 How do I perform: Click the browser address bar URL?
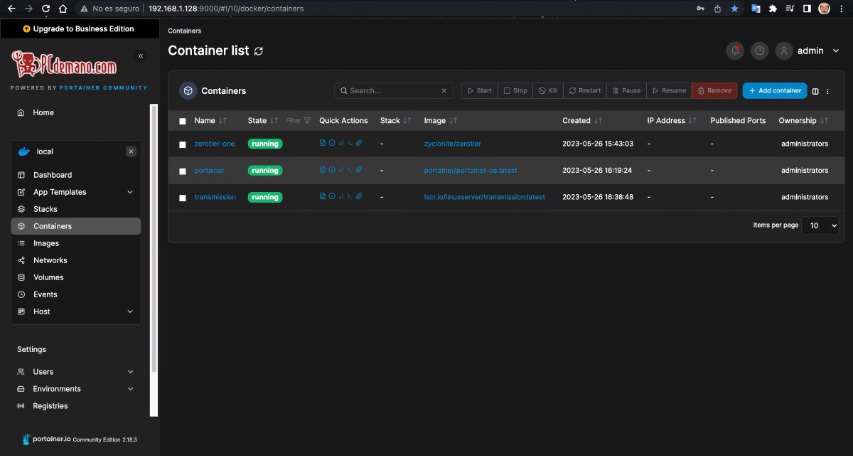226,9
